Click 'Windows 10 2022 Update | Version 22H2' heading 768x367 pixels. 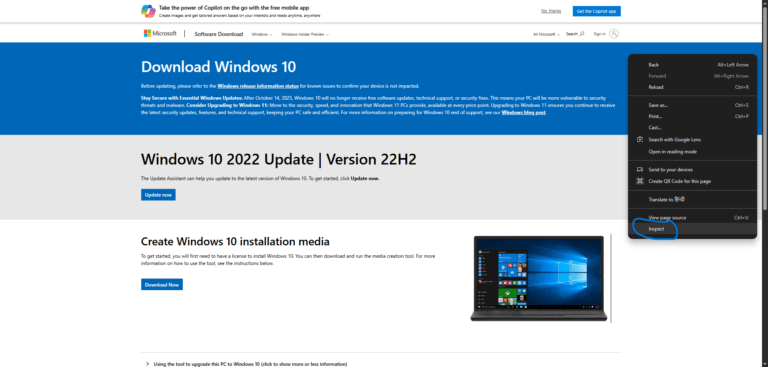pyautogui.click(x=279, y=159)
